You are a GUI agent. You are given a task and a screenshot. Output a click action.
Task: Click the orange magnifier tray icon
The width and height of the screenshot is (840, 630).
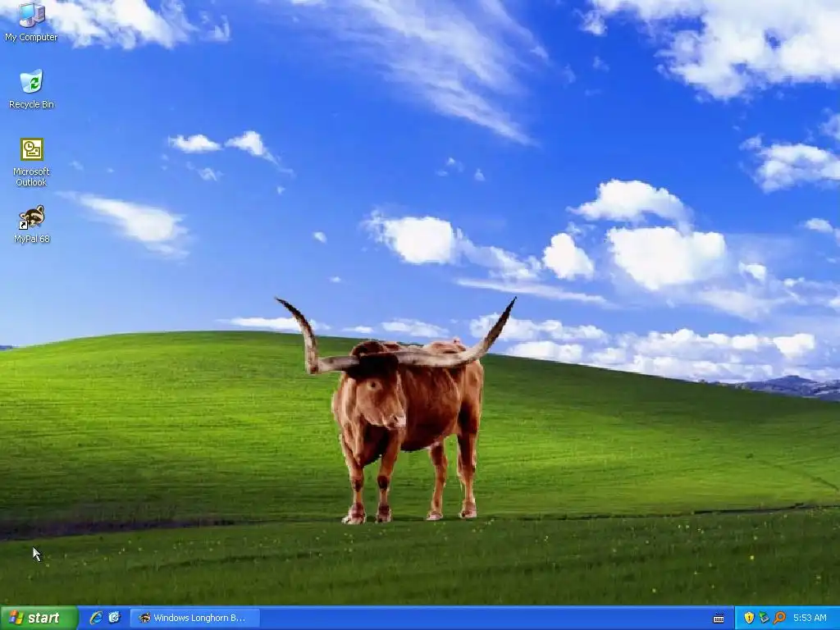[779, 618]
